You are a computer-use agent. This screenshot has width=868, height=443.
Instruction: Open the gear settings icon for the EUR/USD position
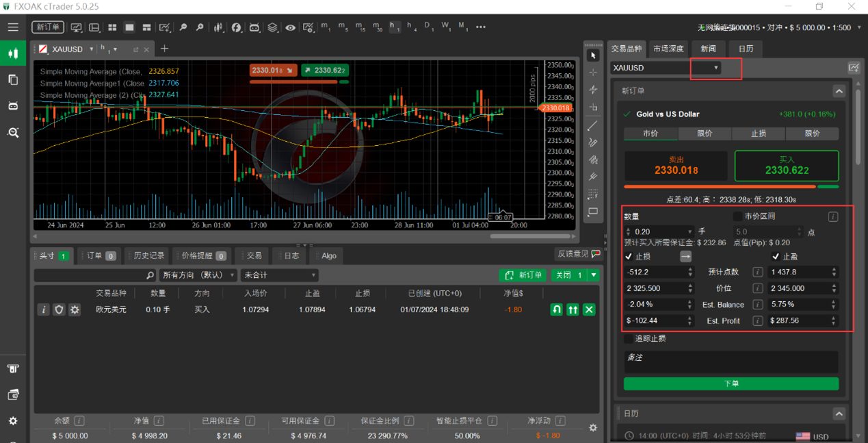(75, 309)
